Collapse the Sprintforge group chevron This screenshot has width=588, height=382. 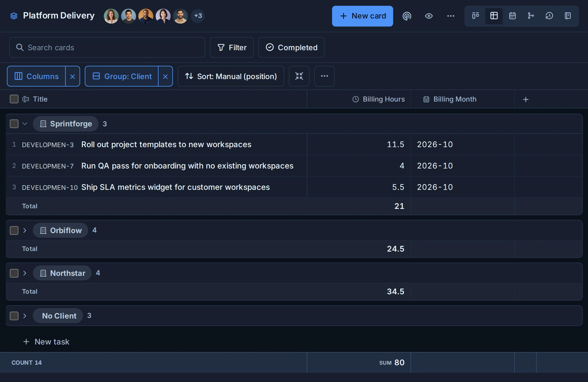[25, 124]
